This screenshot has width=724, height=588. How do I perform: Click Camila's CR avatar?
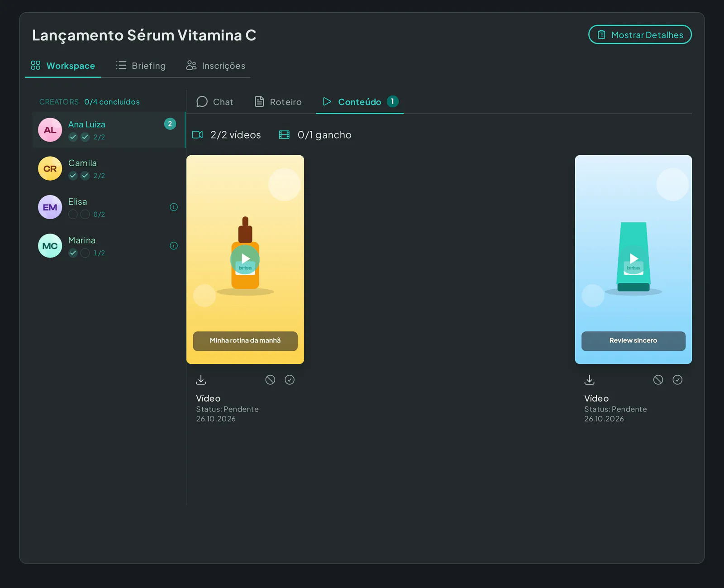(50, 168)
